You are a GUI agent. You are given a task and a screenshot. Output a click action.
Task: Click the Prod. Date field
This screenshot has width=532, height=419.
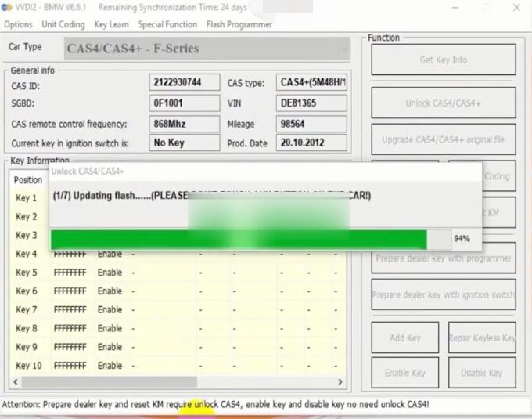(x=311, y=143)
